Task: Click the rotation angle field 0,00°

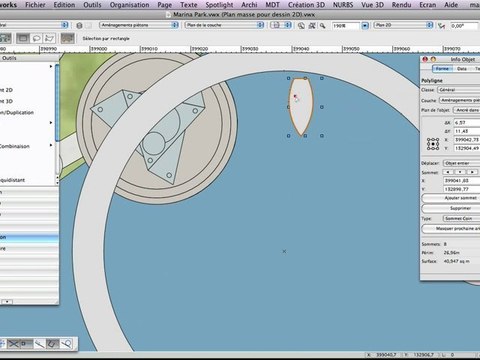Action: tap(464, 26)
